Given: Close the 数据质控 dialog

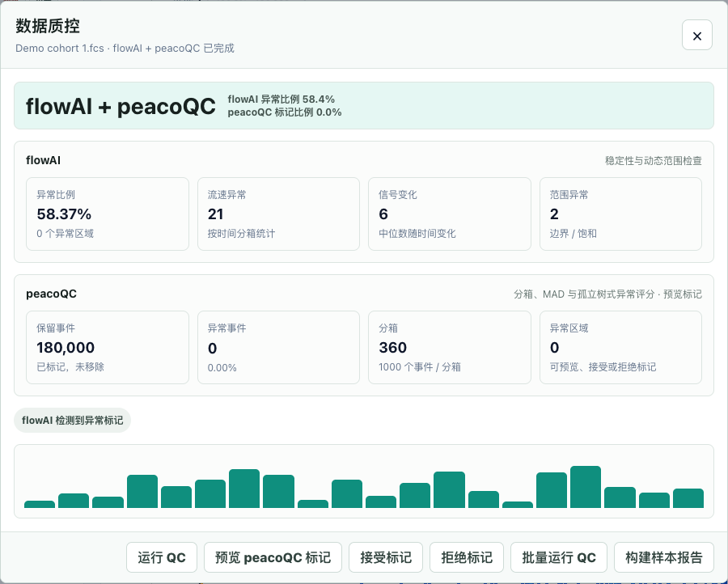Looking at the screenshot, I should [697, 35].
